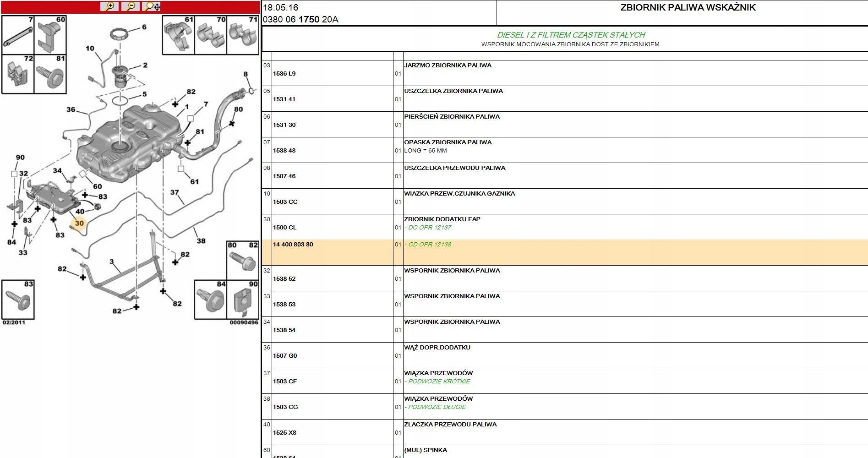Screen dimensions: 868x458
Task: Open thumbnail 61 clip detail
Action: tap(179, 35)
